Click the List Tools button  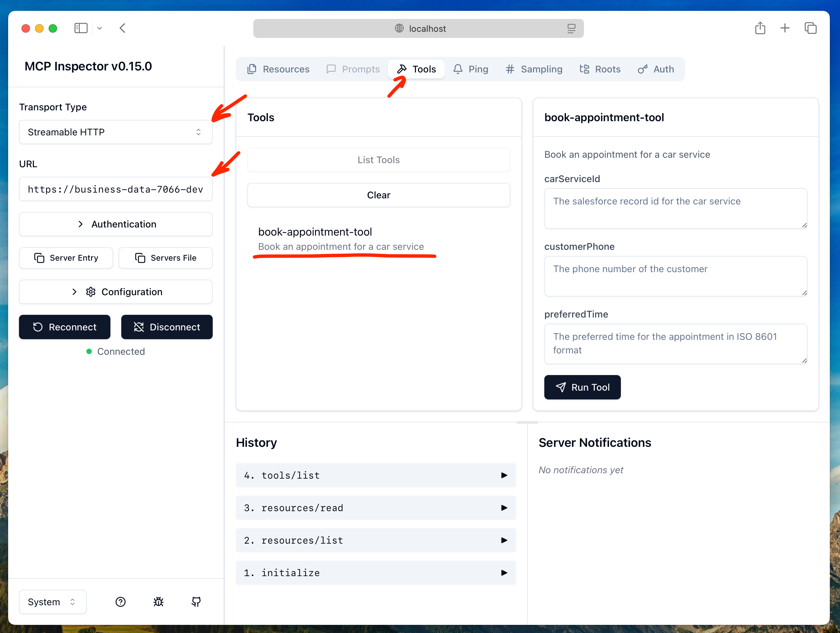[379, 160]
